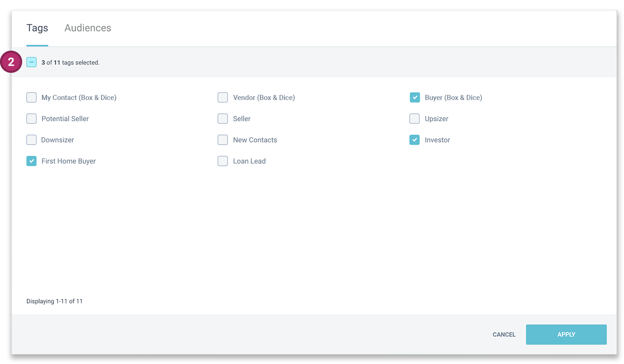
Task: Click the 'Displaying 1-11 of 11' label
Action: coord(54,301)
